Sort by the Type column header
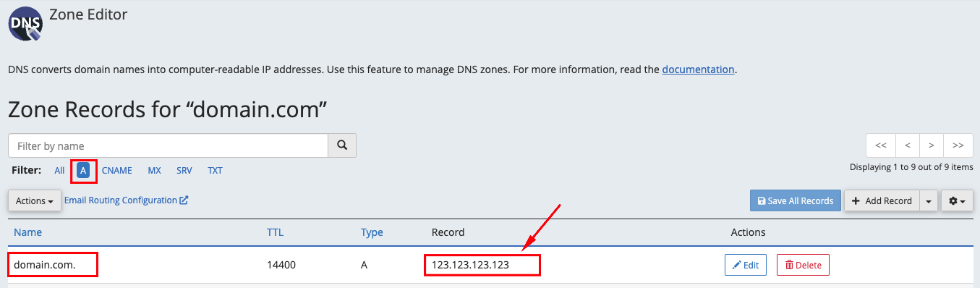The image size is (980, 288). (372, 232)
